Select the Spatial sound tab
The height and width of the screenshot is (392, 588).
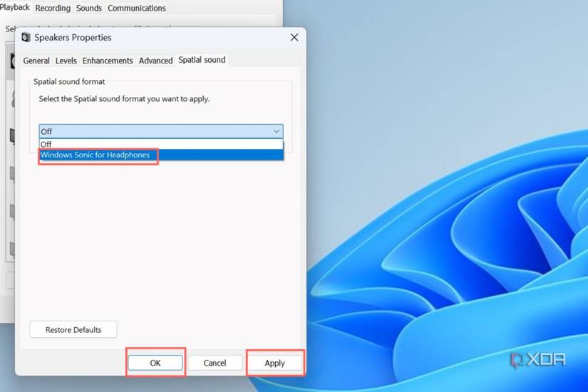pos(202,60)
